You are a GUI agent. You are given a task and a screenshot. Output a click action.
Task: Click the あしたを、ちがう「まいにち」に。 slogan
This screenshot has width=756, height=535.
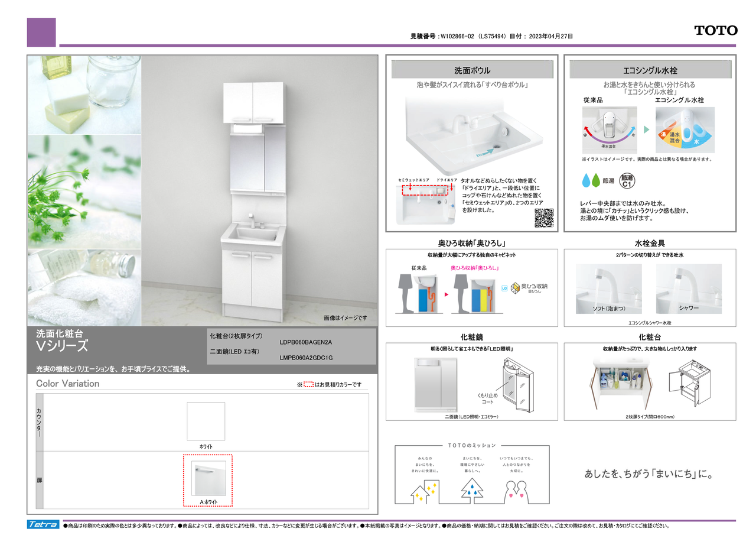pyautogui.click(x=649, y=474)
